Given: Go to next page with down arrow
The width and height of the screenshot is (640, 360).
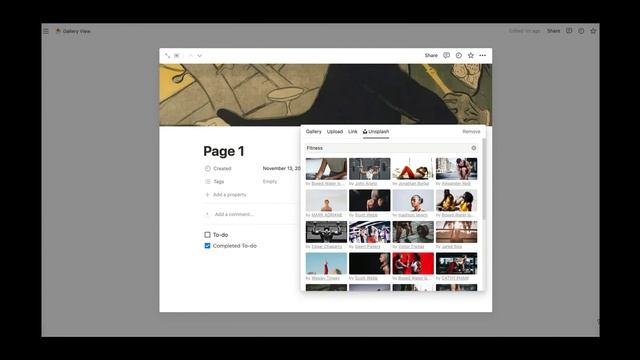Looking at the screenshot, I should pyautogui.click(x=200, y=56).
